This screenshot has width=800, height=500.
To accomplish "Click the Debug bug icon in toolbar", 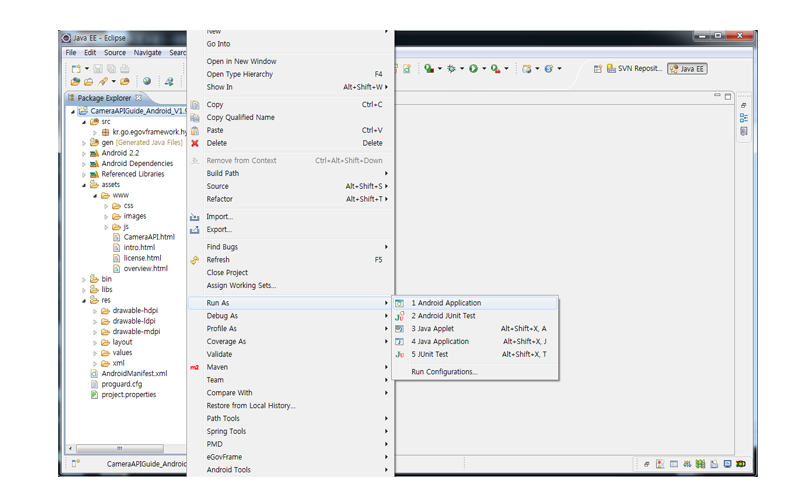I will 451,69.
